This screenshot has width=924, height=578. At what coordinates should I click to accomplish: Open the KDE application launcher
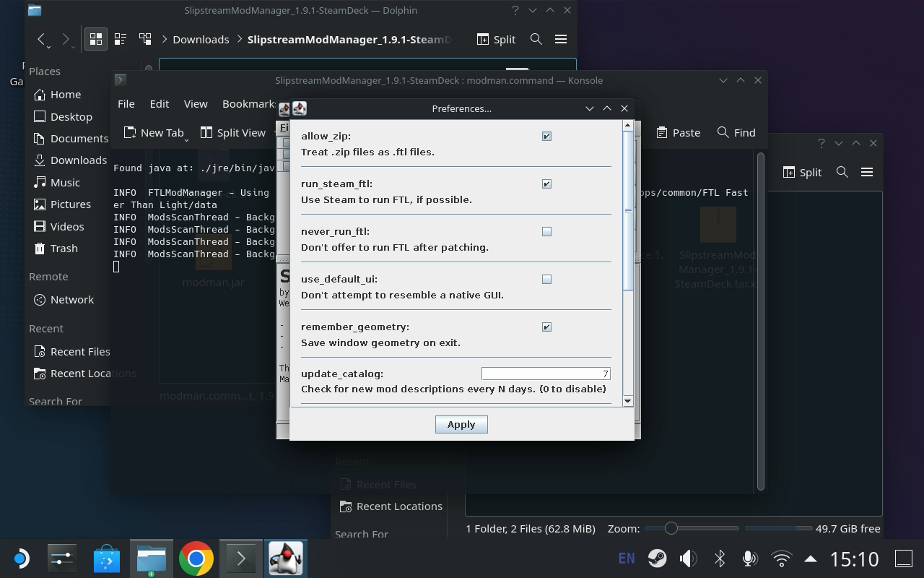21,558
